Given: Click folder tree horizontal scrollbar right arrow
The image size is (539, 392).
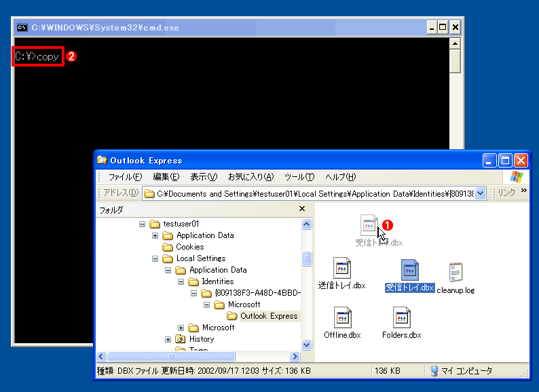Looking at the screenshot, I should [295, 356].
